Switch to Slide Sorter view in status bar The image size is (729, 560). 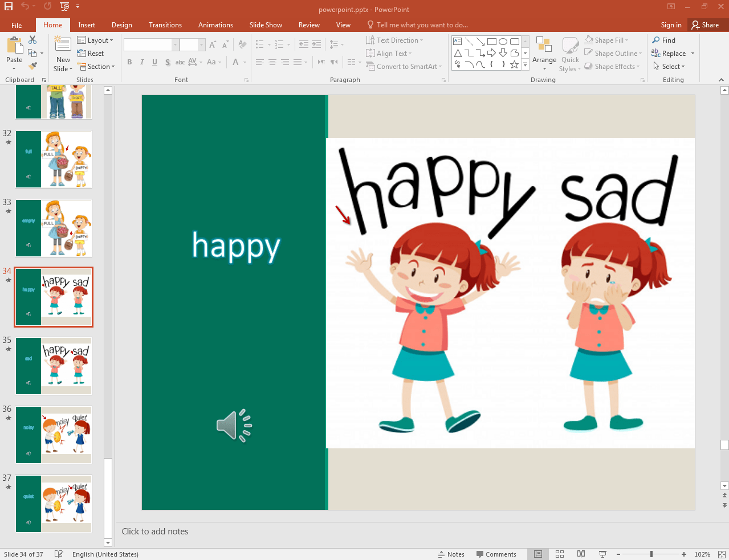coord(560,554)
